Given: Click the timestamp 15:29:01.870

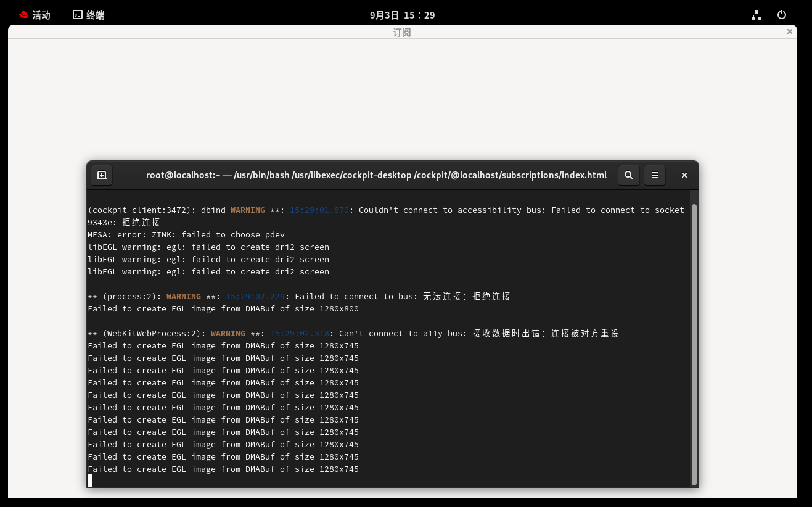Looking at the screenshot, I should pyautogui.click(x=319, y=210).
